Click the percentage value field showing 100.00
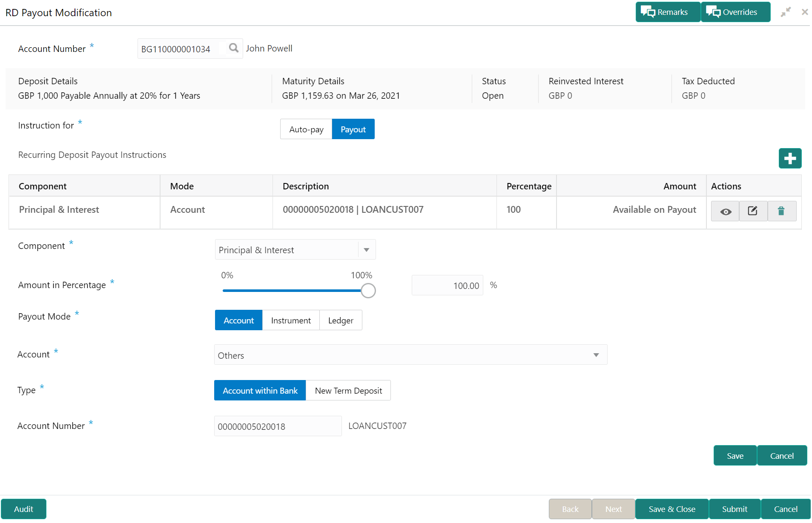Image resolution: width=812 pixels, height=523 pixels. click(447, 286)
